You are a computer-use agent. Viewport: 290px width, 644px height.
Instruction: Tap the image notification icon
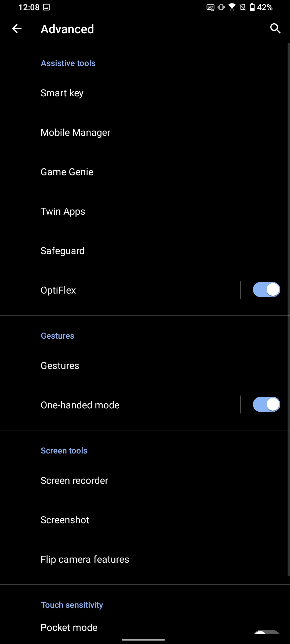(46, 7)
